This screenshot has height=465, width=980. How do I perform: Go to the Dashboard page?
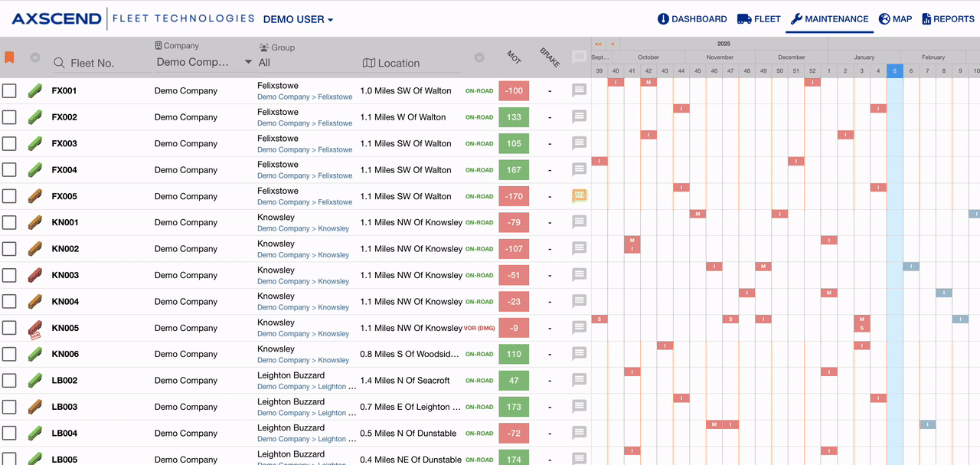(692, 19)
